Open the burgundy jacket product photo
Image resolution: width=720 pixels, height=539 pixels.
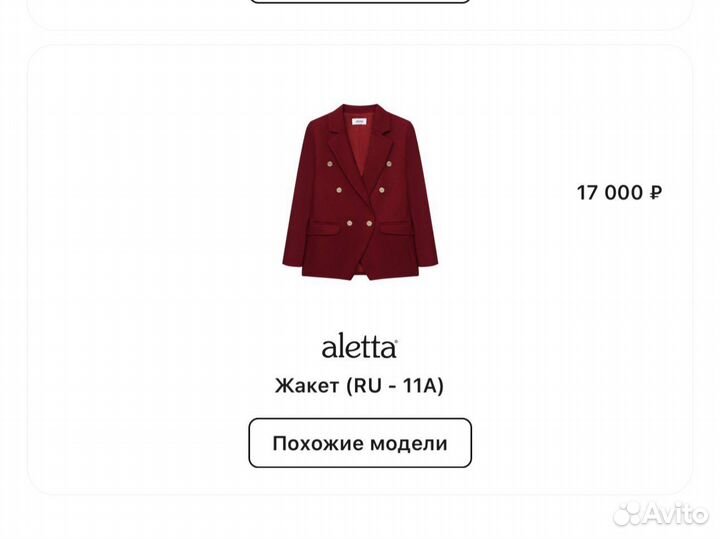[360, 192]
